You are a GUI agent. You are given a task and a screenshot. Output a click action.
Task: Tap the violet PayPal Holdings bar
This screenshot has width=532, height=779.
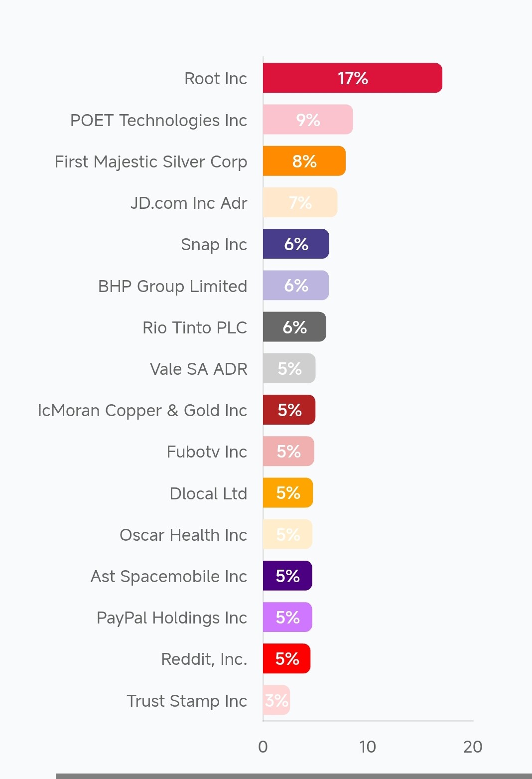pyautogui.click(x=287, y=617)
